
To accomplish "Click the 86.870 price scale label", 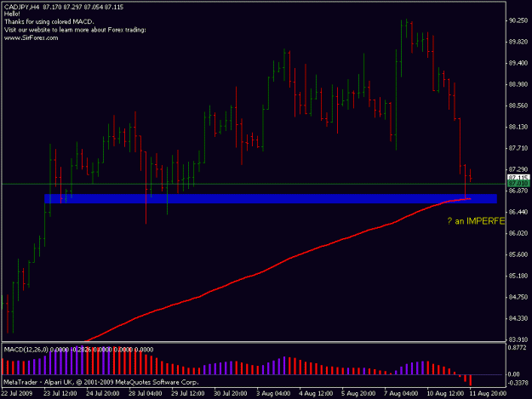I will (x=518, y=191).
